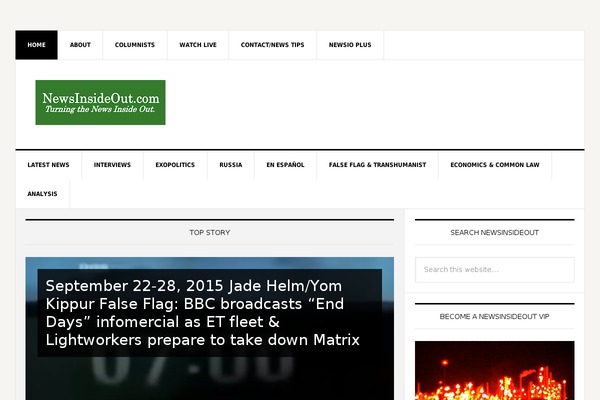Click the Search NewsInsideOut heading
The height and width of the screenshot is (400, 600).
tap(494, 233)
